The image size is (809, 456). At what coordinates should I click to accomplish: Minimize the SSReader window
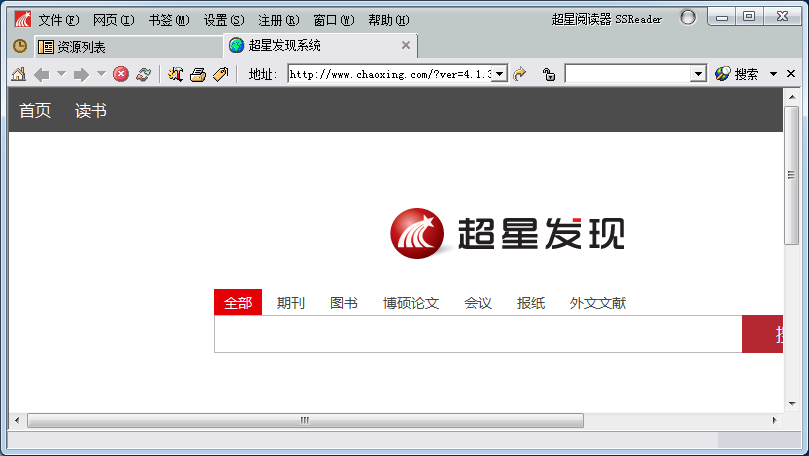721,17
